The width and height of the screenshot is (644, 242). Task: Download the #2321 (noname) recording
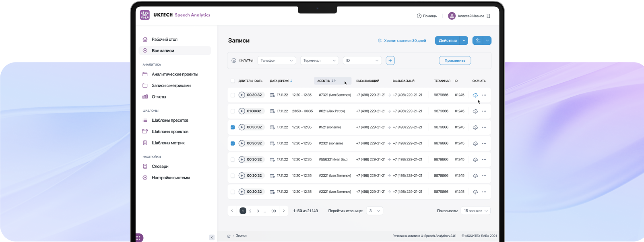(475, 144)
